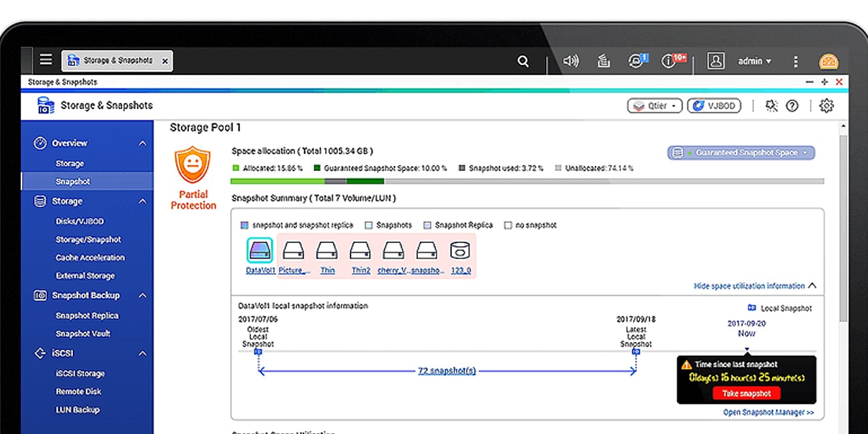
Task: Collapse the Snapshot Backup section
Action: point(142,295)
